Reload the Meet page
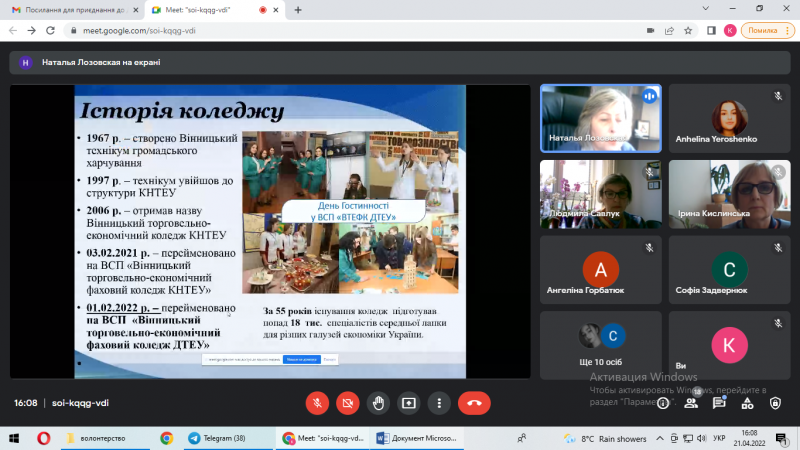 click(51, 31)
